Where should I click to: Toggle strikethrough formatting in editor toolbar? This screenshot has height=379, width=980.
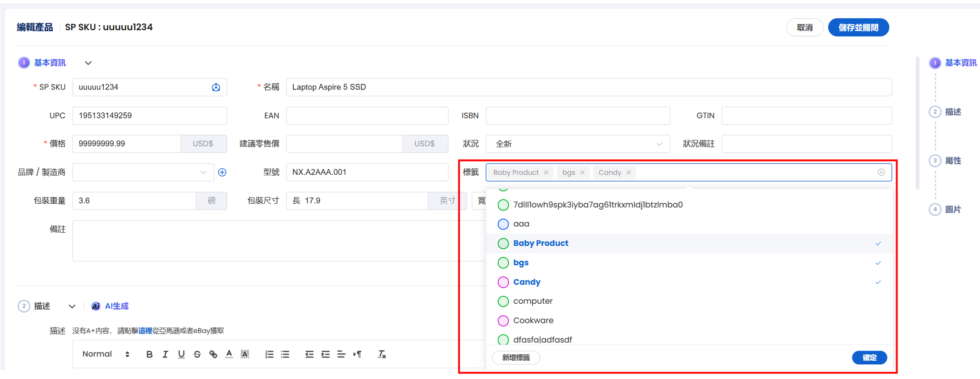click(197, 354)
